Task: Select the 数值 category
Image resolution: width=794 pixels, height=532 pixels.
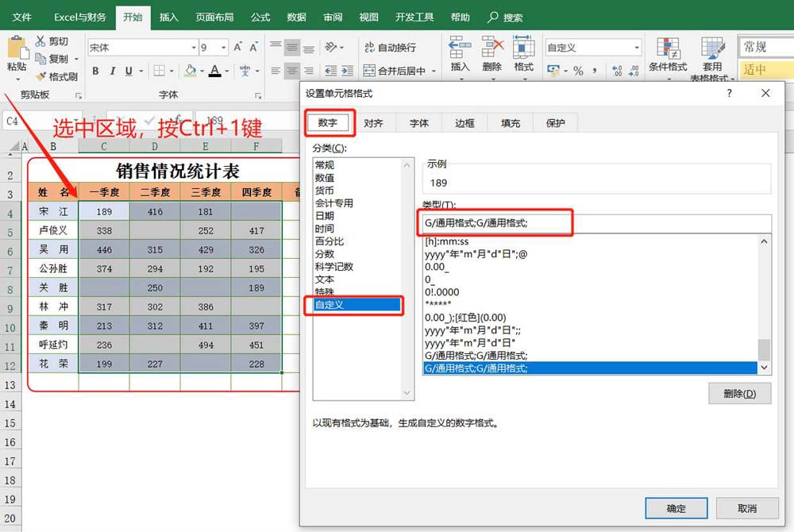Action: coord(325,178)
